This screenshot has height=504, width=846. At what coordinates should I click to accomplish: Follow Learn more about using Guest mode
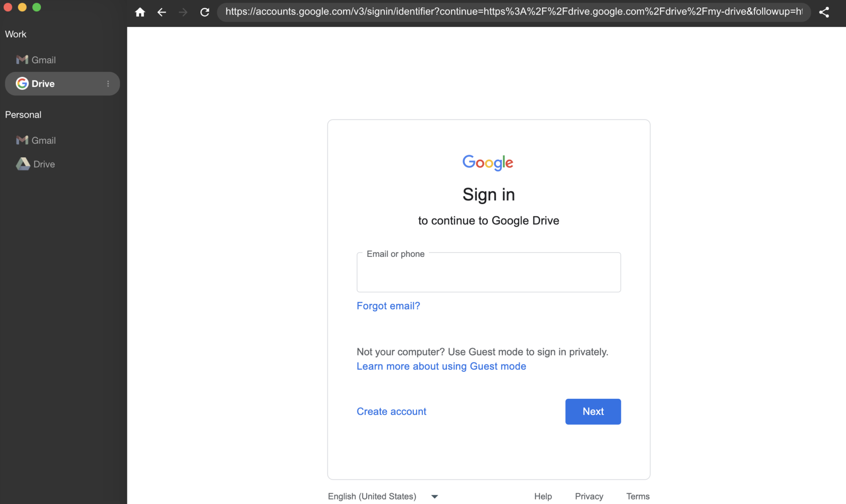coord(441,367)
